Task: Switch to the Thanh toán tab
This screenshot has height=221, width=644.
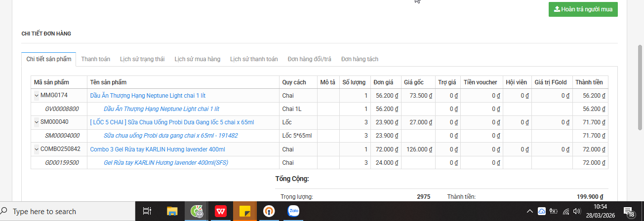Action: click(x=95, y=59)
